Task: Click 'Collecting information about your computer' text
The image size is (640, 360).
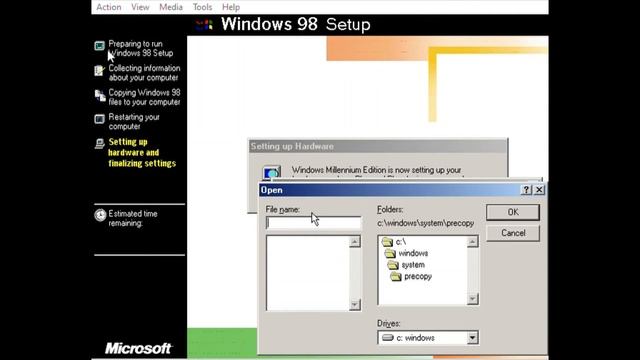Action: [x=144, y=73]
